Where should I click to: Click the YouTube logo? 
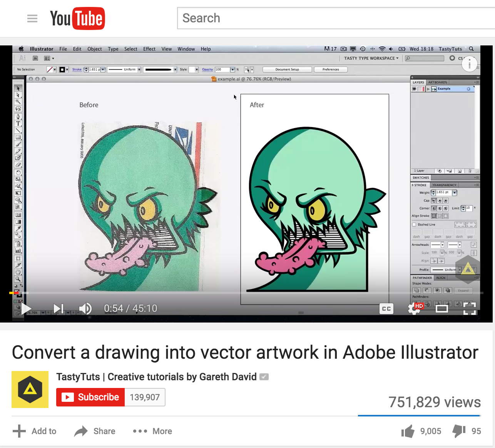coord(77,18)
